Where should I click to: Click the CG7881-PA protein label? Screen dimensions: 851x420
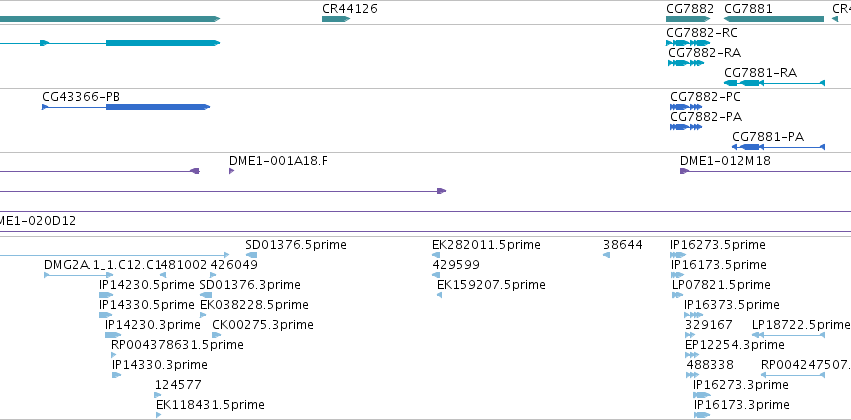point(768,137)
